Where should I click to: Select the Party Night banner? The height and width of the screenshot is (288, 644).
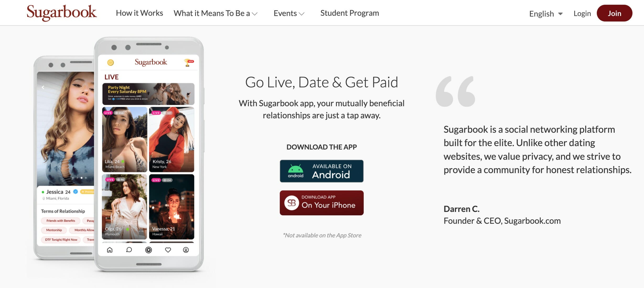(x=148, y=94)
